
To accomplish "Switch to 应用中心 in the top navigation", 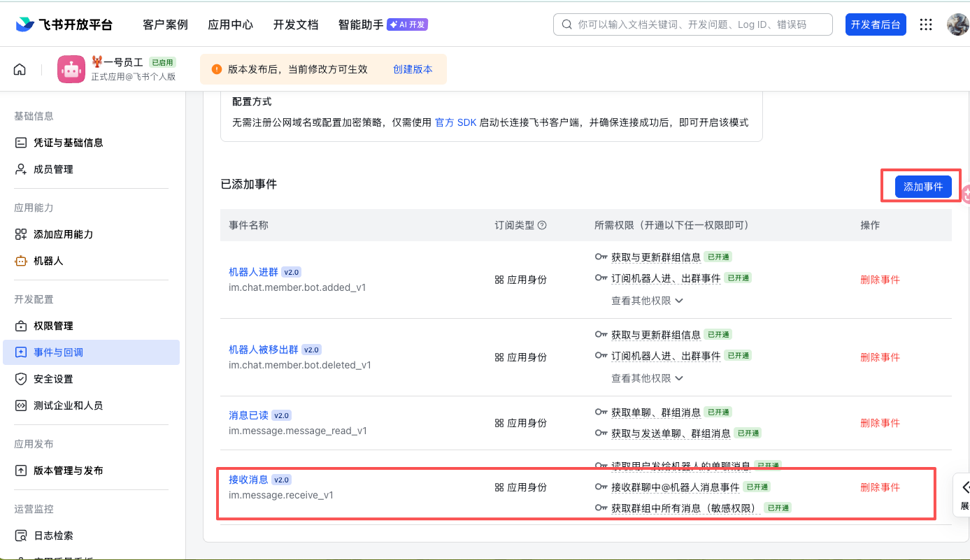I will 230,24.
